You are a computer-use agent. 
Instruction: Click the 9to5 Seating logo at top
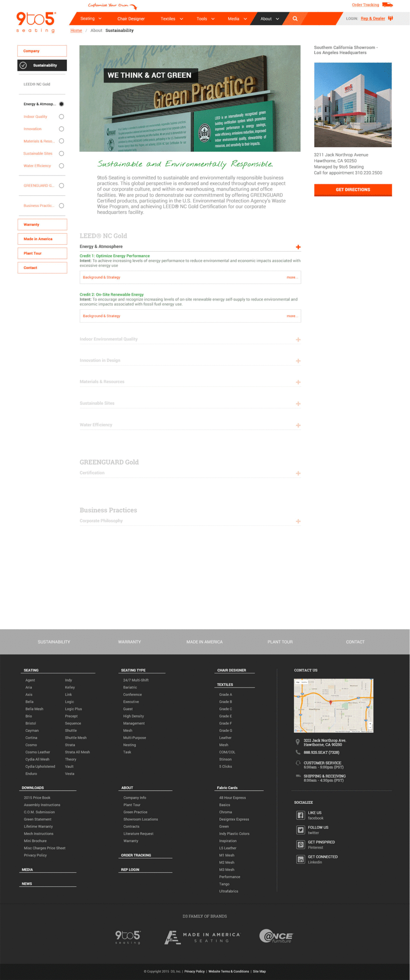(x=36, y=22)
